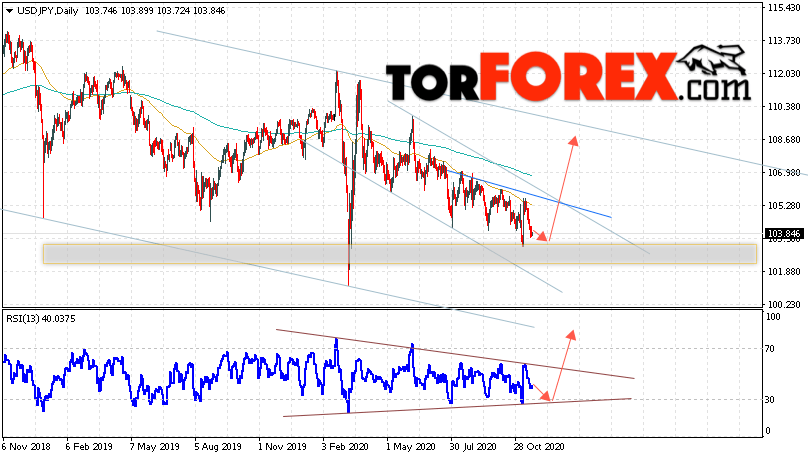
Task: Select the date label 1 May 2020
Action: [411, 446]
